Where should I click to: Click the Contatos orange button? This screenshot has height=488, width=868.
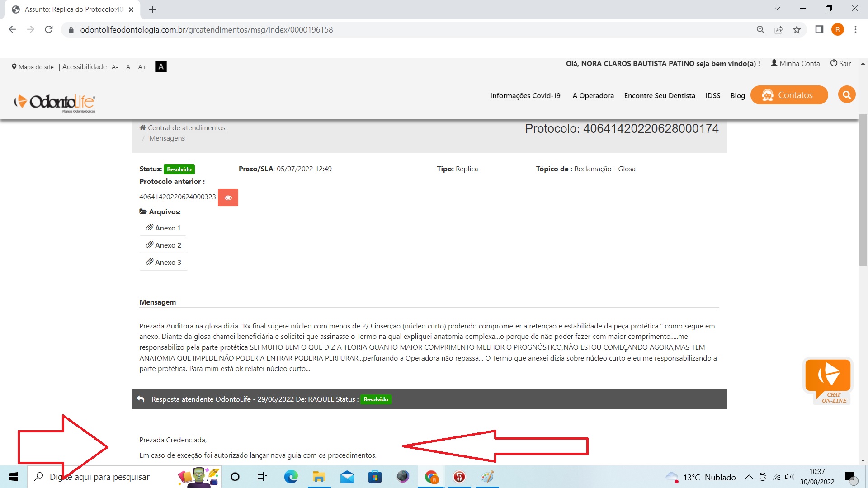click(789, 95)
